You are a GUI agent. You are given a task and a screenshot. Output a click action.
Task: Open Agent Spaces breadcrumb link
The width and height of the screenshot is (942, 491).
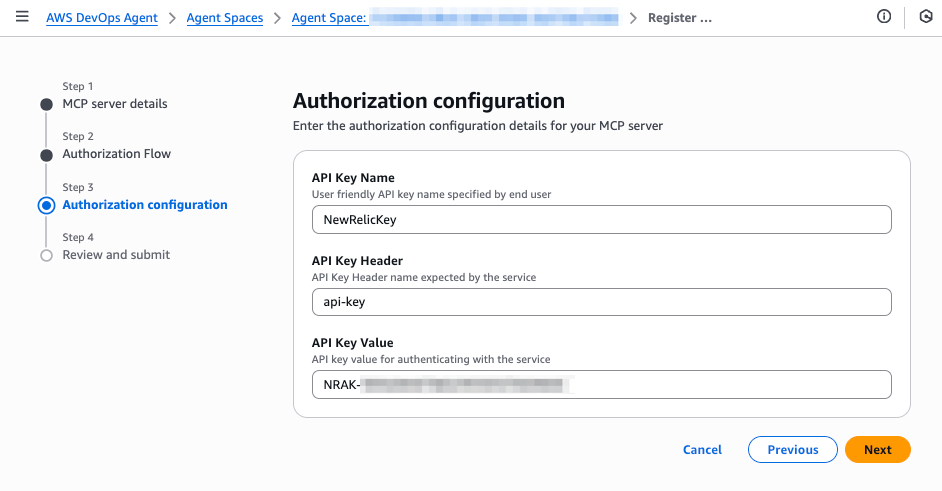[225, 18]
